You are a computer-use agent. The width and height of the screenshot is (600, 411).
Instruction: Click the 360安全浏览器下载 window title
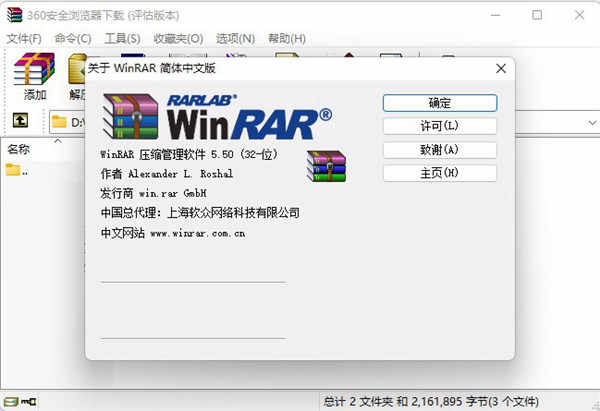(x=103, y=15)
